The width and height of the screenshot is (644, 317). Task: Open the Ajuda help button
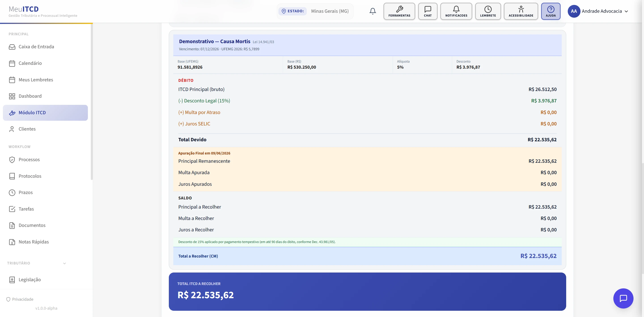(551, 11)
